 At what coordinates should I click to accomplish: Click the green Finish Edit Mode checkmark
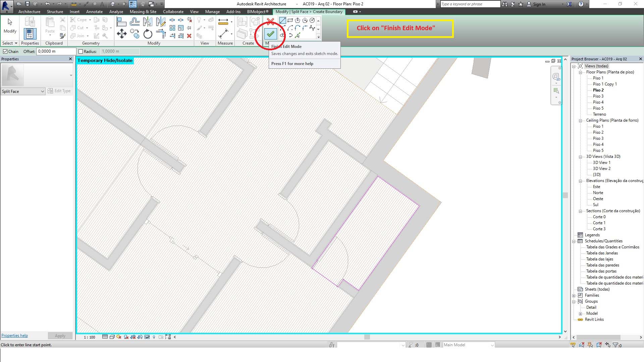[270, 34]
